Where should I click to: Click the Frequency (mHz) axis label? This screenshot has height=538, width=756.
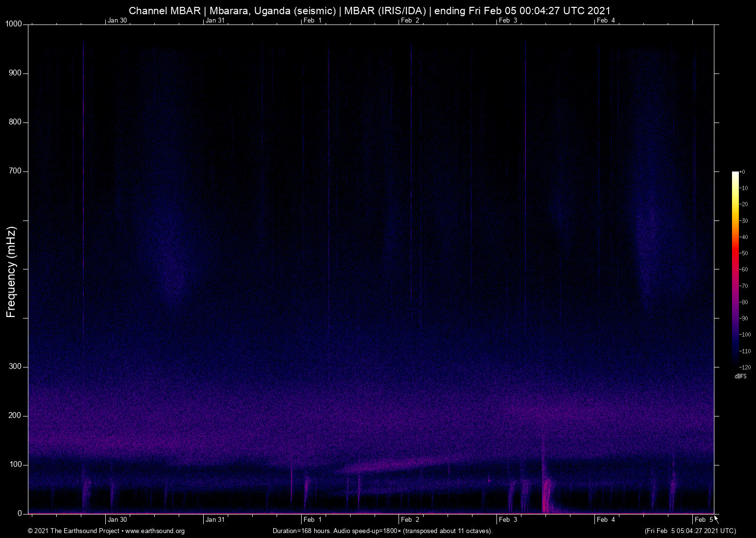(11, 272)
